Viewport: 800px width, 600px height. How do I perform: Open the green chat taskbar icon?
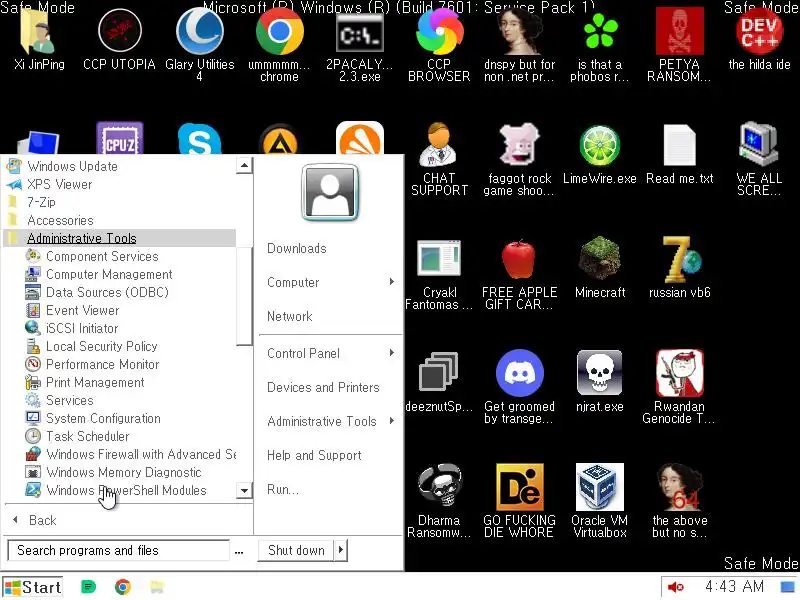(88, 587)
